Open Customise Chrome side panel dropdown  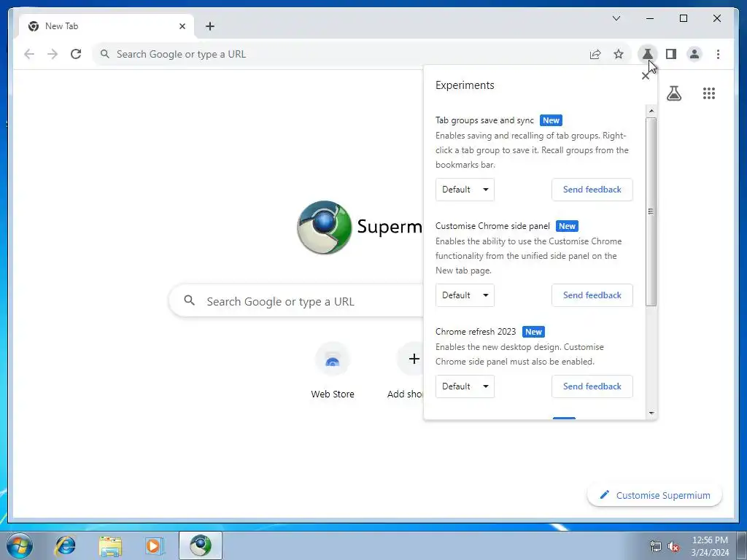[x=465, y=295]
